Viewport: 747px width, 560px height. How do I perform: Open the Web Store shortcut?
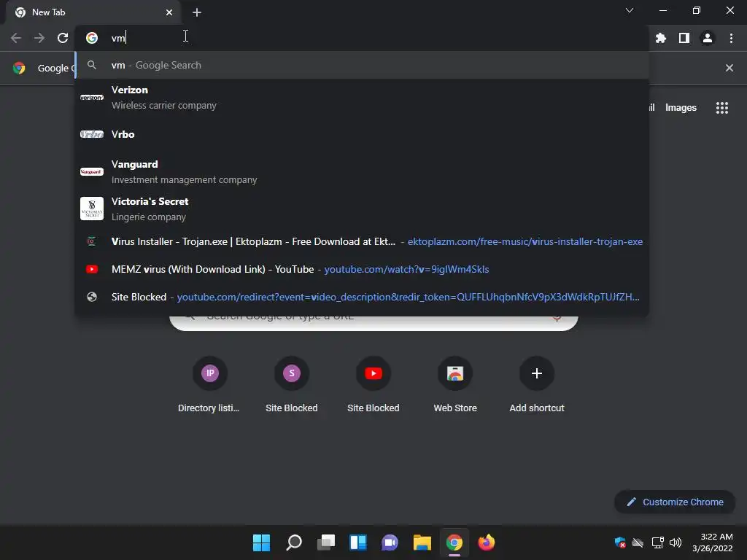click(455, 385)
